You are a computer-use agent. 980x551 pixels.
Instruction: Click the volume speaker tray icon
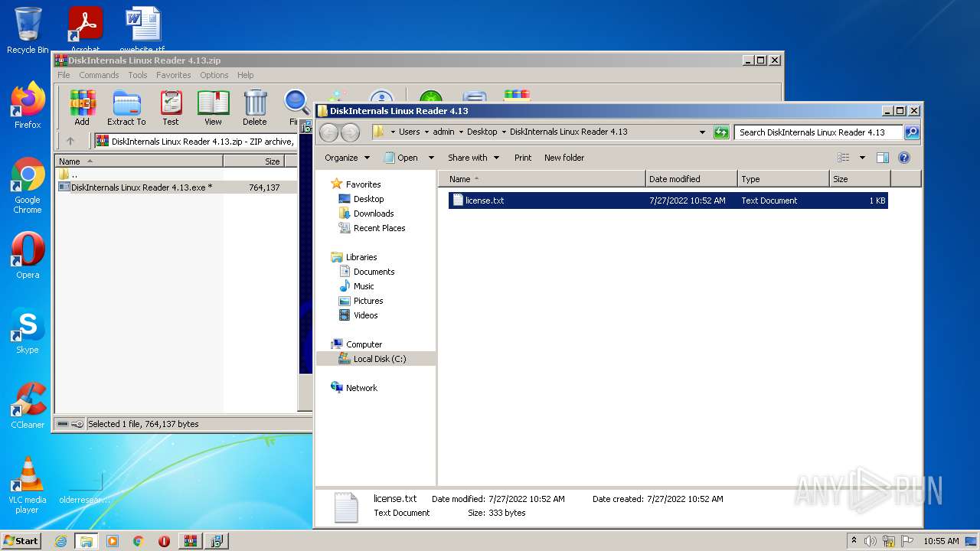coord(871,541)
